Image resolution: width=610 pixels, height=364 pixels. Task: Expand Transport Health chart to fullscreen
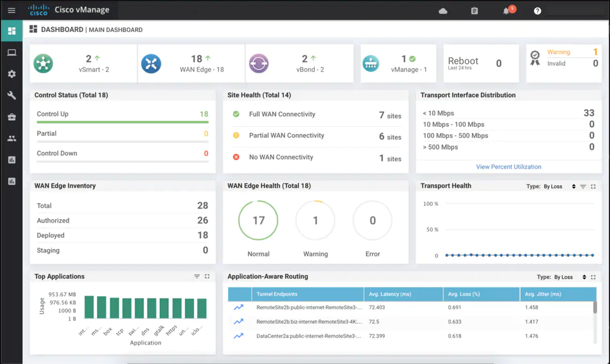click(593, 186)
